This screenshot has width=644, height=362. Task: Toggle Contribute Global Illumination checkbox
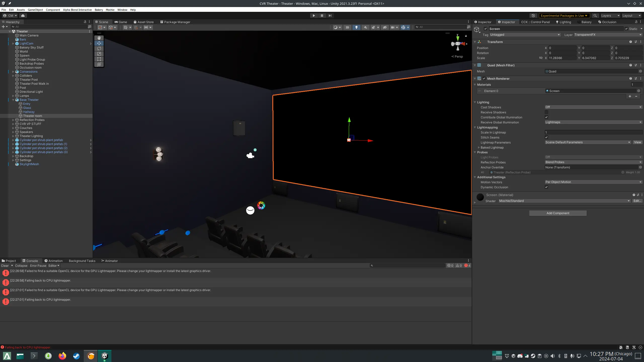546,117
